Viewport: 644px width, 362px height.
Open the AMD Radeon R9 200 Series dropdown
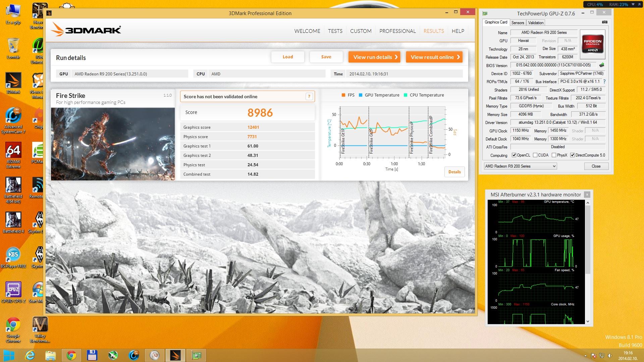click(x=520, y=166)
